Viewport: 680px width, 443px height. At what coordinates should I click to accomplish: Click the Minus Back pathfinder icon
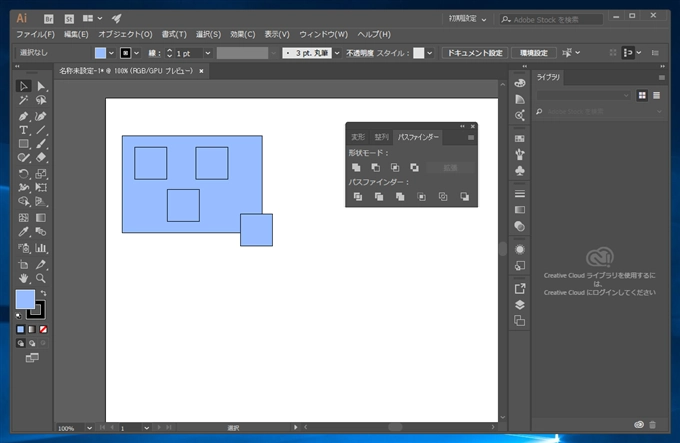[x=464, y=197]
